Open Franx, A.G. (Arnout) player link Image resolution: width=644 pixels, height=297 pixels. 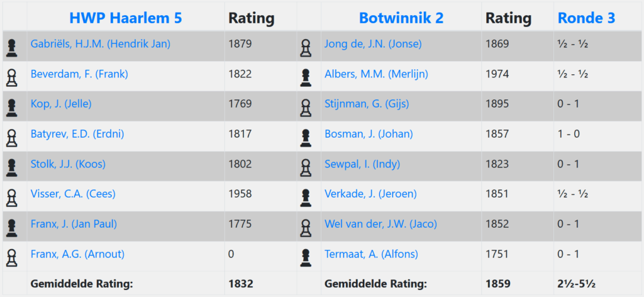(77, 254)
